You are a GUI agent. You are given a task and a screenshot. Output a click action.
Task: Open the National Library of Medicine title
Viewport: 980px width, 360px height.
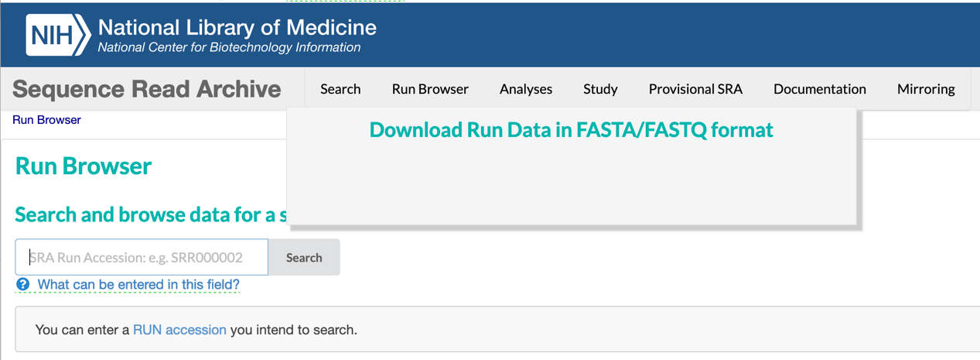pyautogui.click(x=237, y=28)
